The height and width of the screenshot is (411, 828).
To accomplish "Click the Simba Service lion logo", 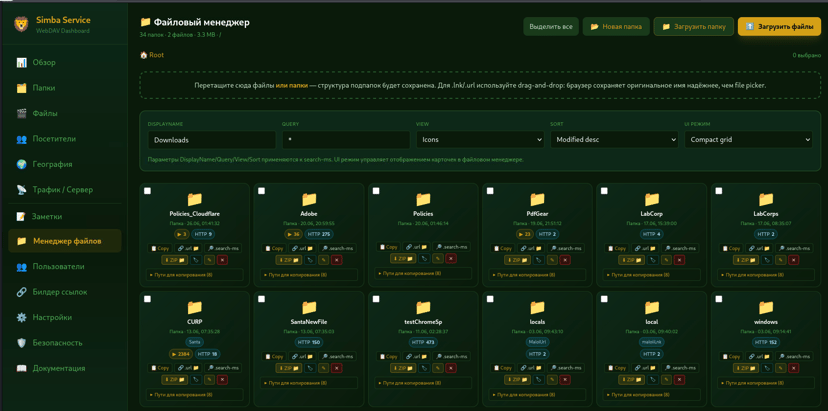I will [x=21, y=24].
